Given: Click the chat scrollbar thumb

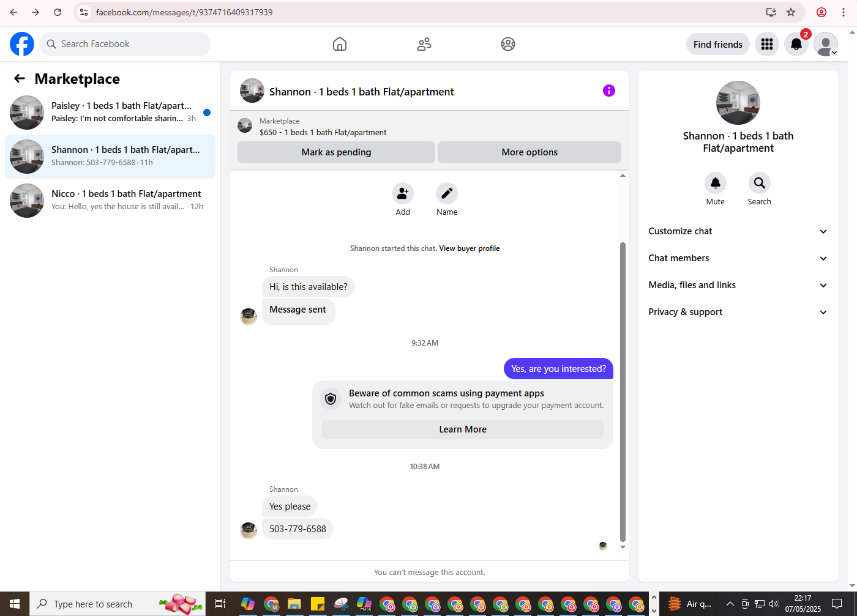Looking at the screenshot, I should tap(623, 391).
